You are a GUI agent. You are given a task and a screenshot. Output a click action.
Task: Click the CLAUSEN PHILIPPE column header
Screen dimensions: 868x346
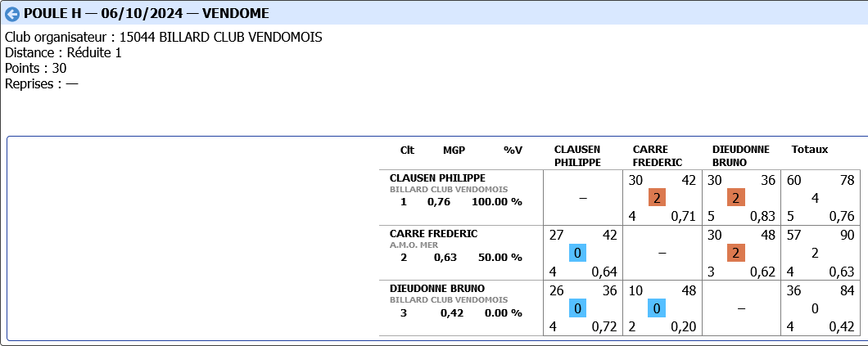pyautogui.click(x=577, y=156)
